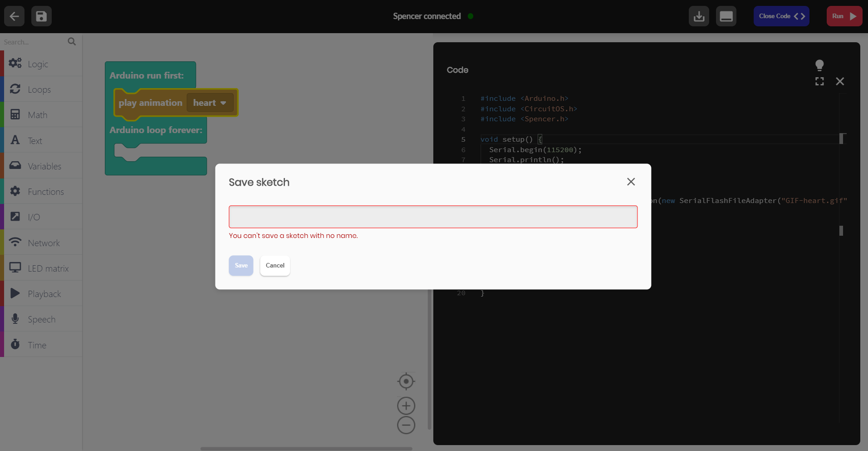Click the search magnifier icon
Screen dimensions: 868x451
point(72,42)
